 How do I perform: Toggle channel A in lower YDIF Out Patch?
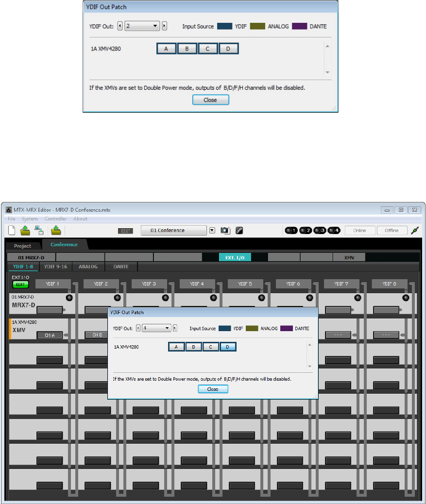tap(176, 347)
